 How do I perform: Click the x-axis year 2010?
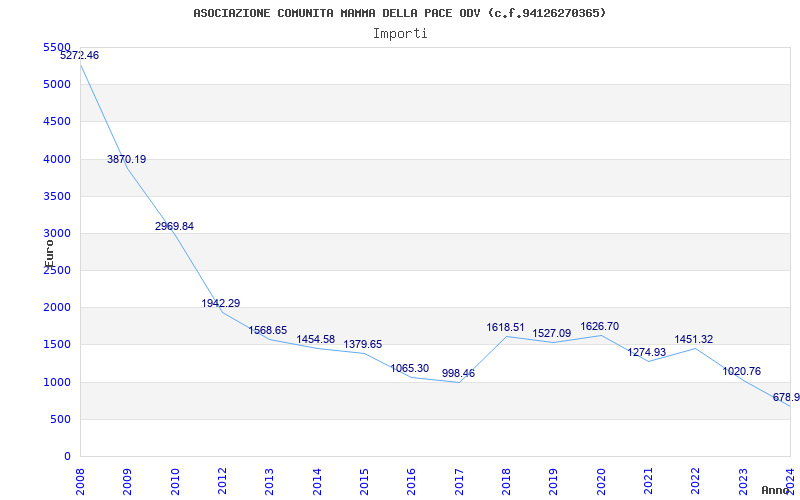(x=175, y=482)
